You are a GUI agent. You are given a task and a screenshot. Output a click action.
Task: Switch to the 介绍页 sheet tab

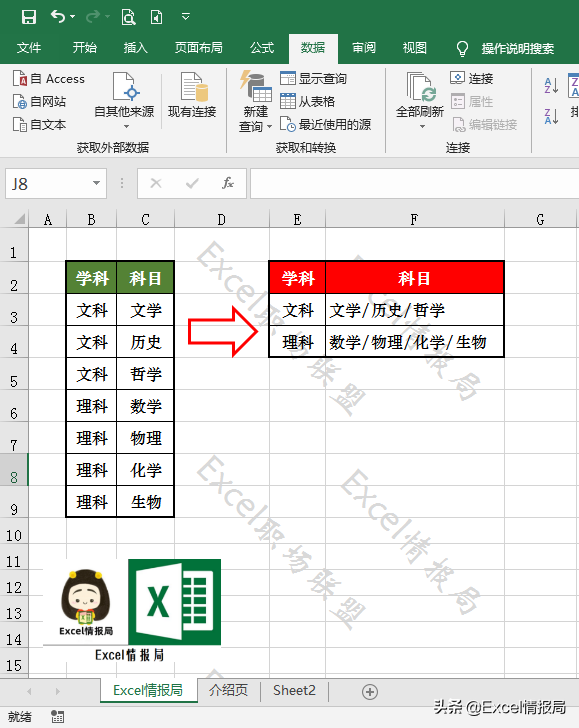tap(228, 690)
